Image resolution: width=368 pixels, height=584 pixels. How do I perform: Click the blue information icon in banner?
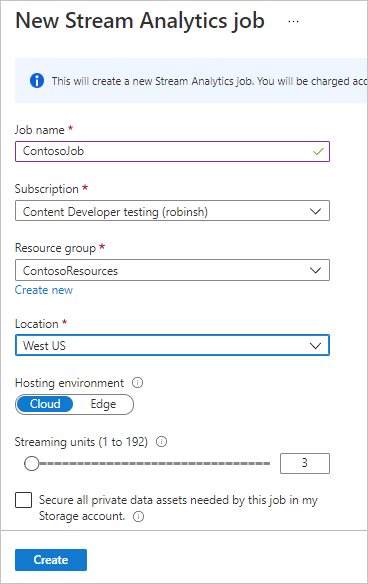click(37, 80)
